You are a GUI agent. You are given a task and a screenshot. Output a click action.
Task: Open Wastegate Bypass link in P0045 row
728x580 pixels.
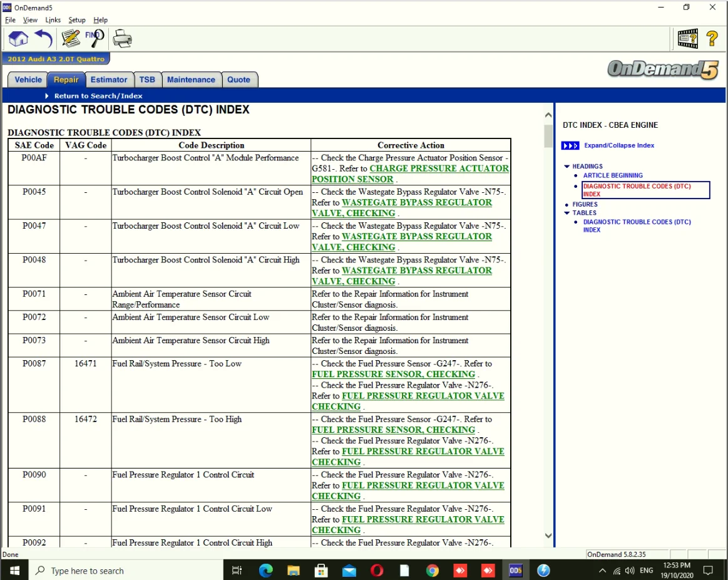(x=402, y=208)
